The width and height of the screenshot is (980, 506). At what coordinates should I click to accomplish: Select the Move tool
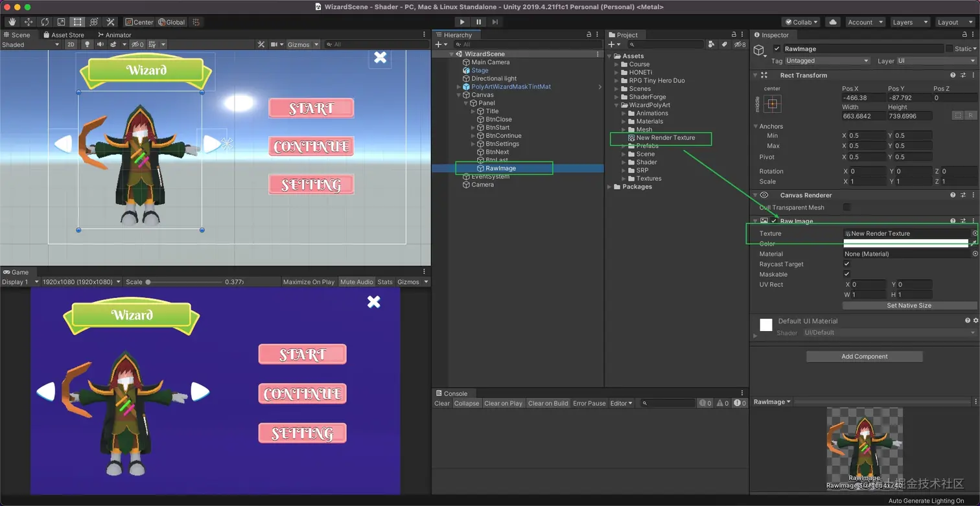[x=29, y=22]
